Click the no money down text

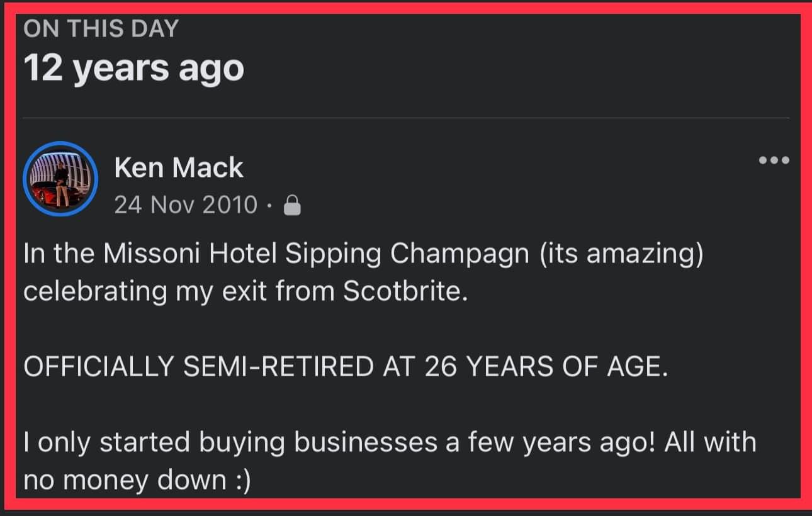125,480
